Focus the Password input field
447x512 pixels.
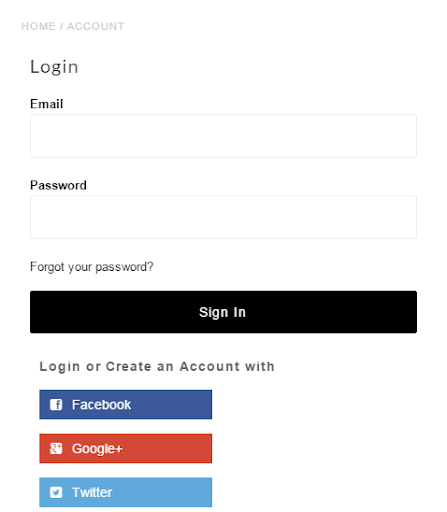coord(223,217)
